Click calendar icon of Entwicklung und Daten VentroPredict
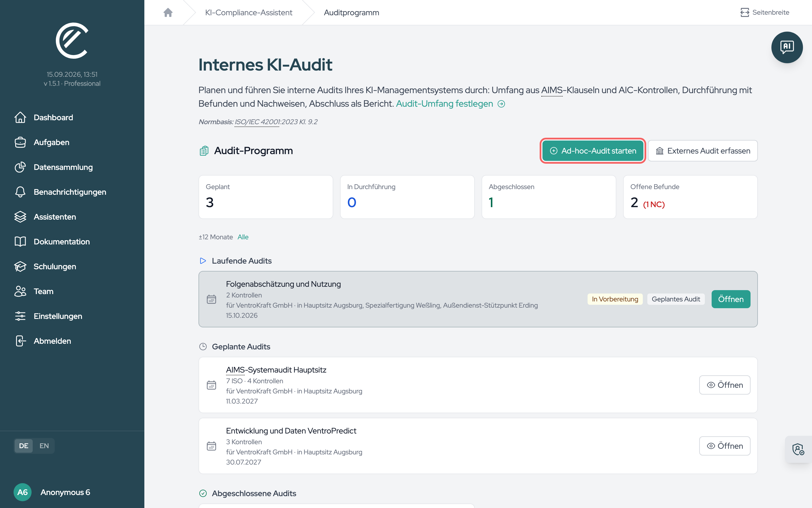812x508 pixels. (x=211, y=446)
